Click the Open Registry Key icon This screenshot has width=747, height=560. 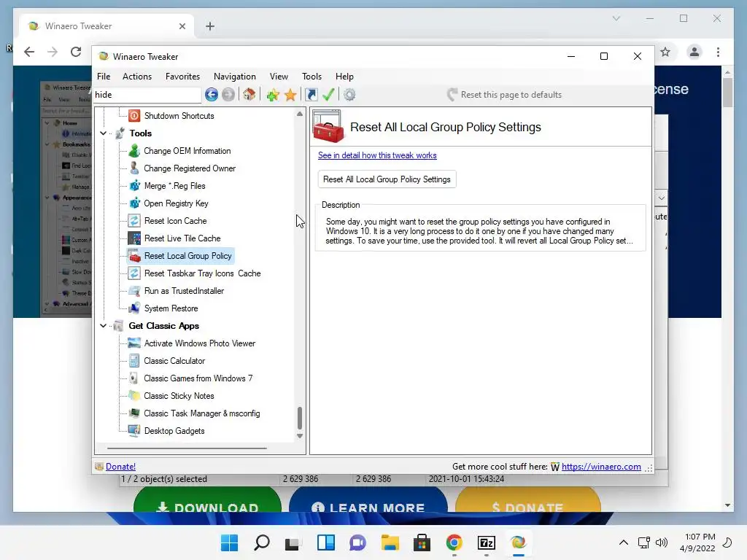coord(134,203)
